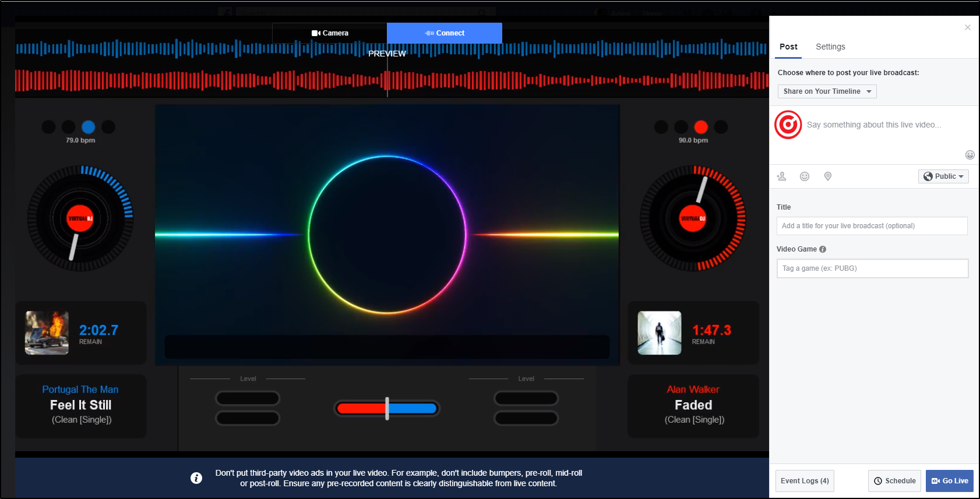Open the feeling/activity smiley icon

[x=805, y=176]
